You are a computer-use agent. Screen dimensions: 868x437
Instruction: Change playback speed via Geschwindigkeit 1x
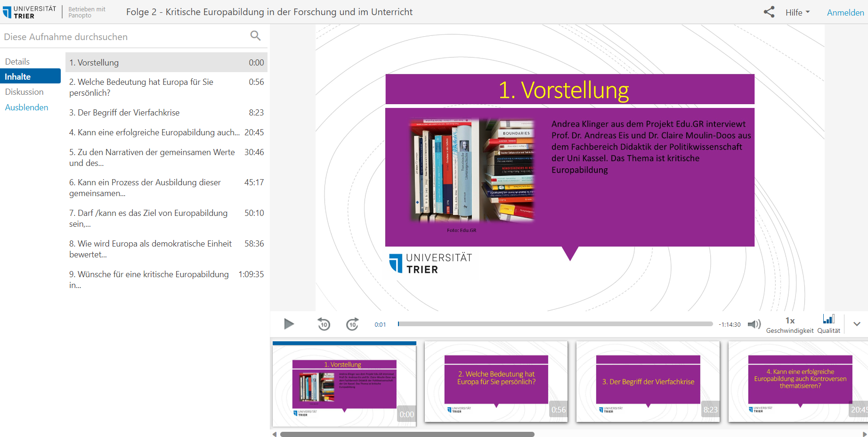click(x=790, y=325)
